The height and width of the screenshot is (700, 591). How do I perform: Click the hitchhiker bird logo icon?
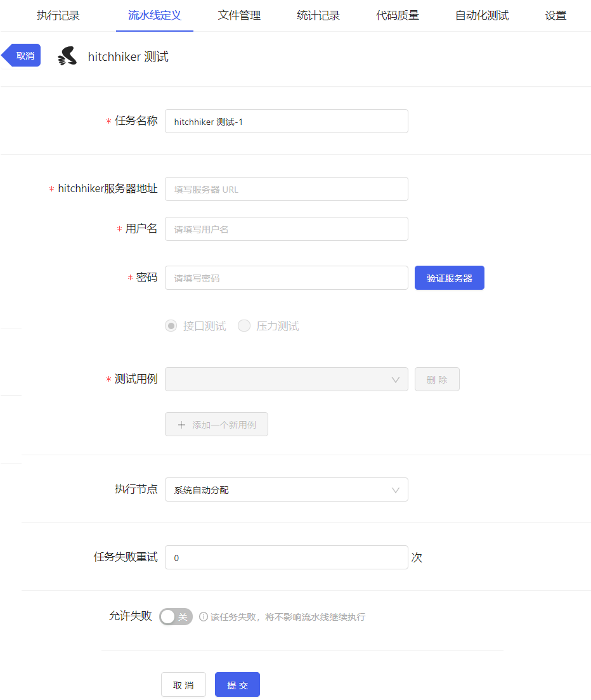coord(67,56)
